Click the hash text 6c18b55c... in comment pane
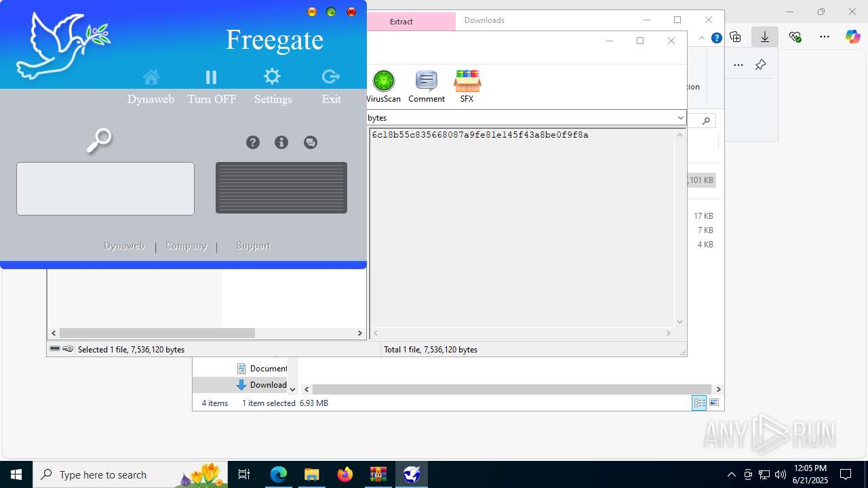The image size is (868, 488). click(480, 136)
